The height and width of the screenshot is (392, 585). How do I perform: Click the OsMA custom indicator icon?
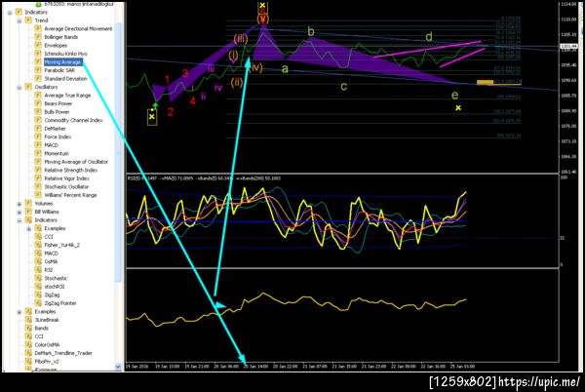click(38, 261)
